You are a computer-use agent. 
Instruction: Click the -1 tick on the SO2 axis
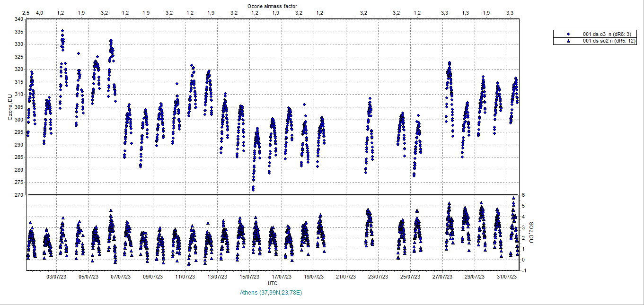[523, 270]
